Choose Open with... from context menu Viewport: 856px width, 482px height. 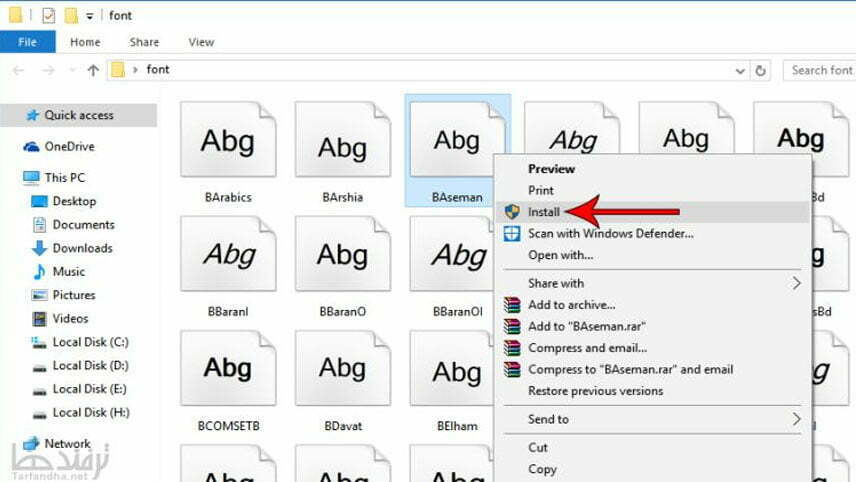coord(653,255)
